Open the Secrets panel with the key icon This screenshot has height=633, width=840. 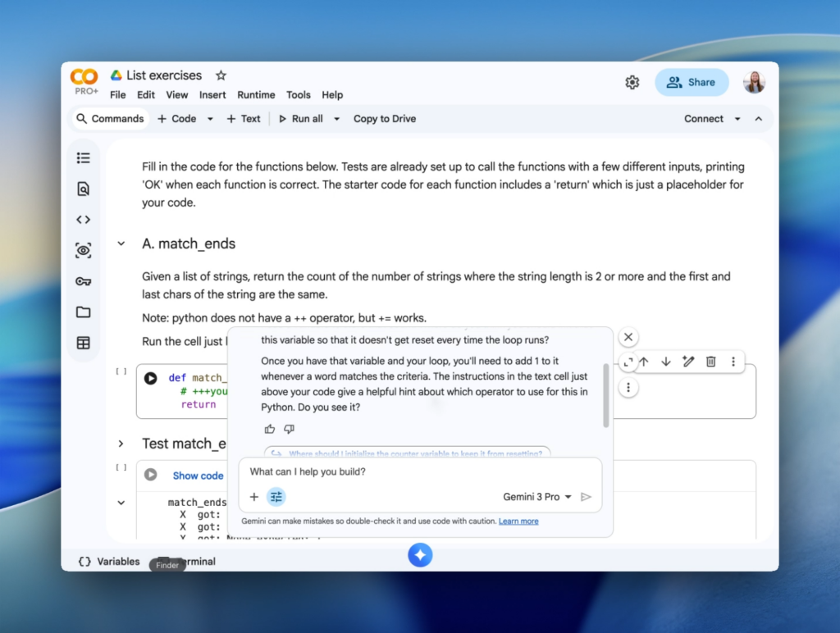[x=83, y=281]
